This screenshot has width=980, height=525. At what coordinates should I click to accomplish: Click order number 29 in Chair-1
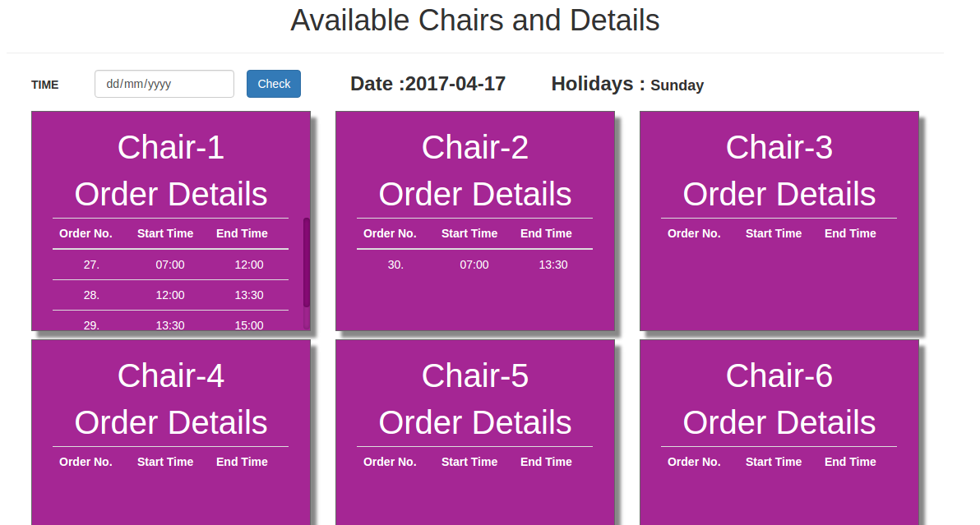click(x=91, y=325)
